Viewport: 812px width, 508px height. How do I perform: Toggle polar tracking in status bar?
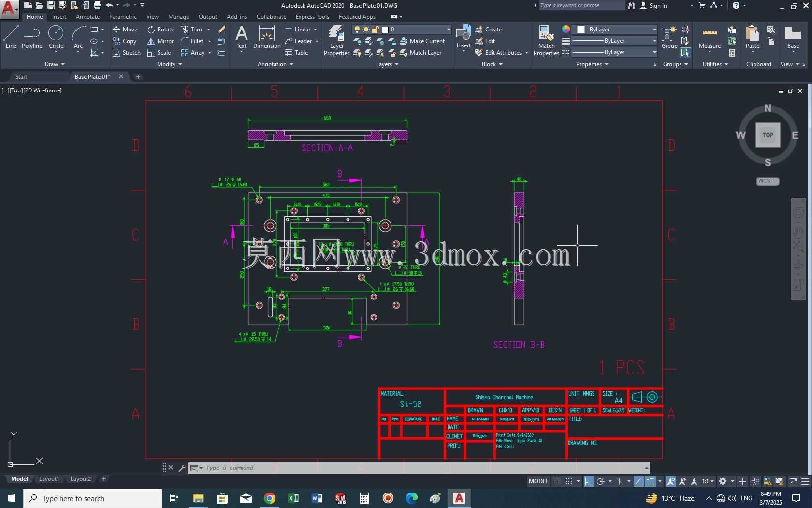[x=601, y=481]
